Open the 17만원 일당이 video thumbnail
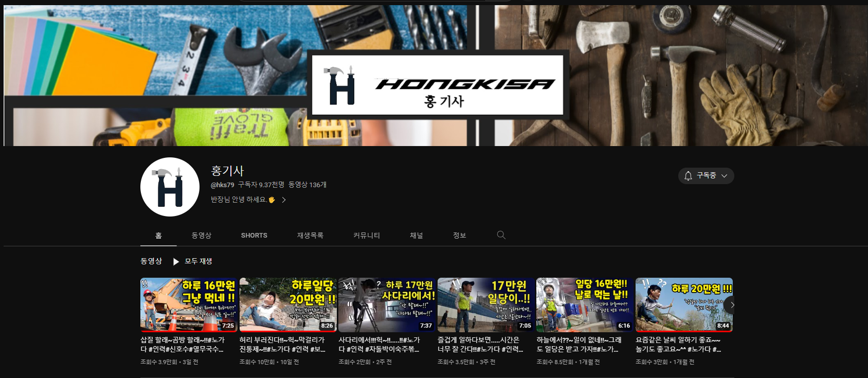Screen dimensions: 868x378 coord(486,305)
